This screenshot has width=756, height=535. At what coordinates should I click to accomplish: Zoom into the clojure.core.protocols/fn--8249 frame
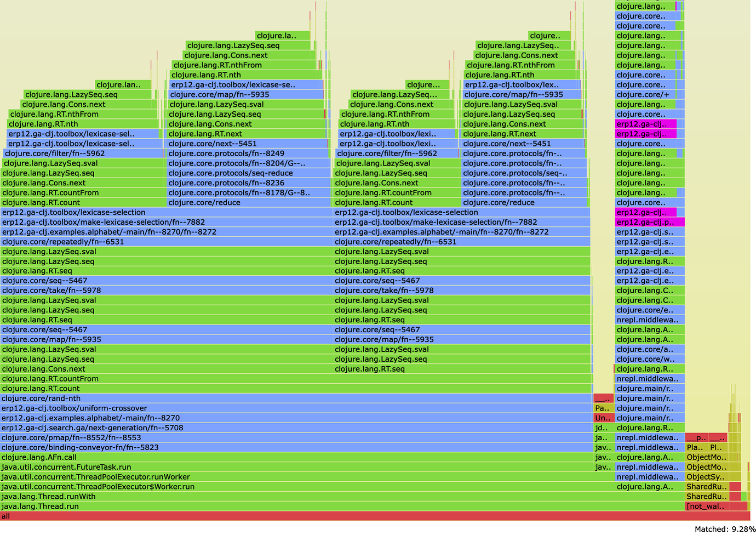click(x=249, y=153)
